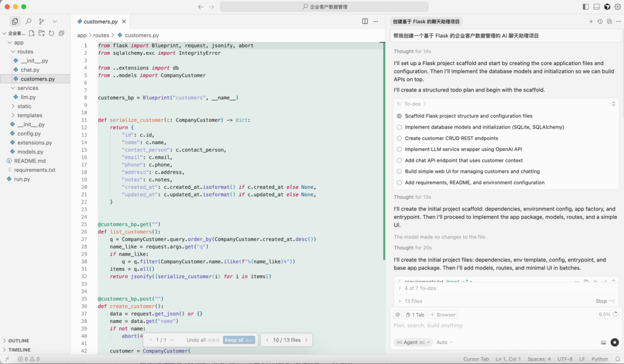The height and width of the screenshot is (364, 624).
Task: Toggle 'Implement LLM service wrapper' todo circle
Action: (x=399, y=149)
